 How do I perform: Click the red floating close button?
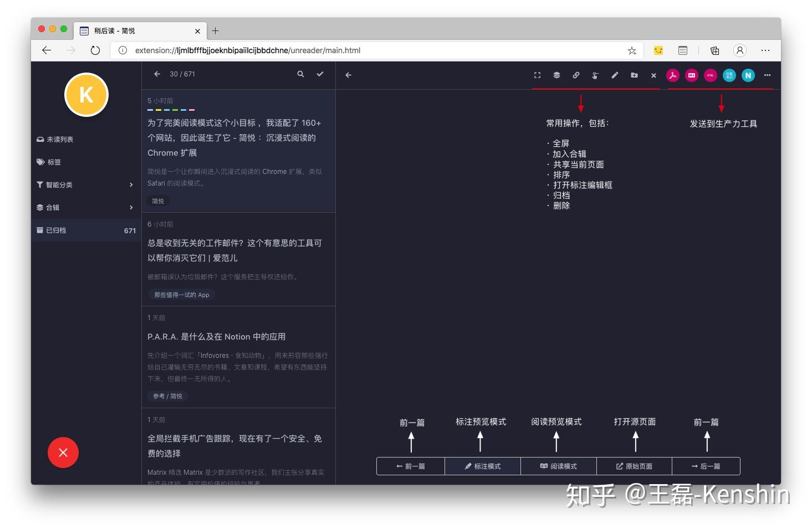pos(63,453)
